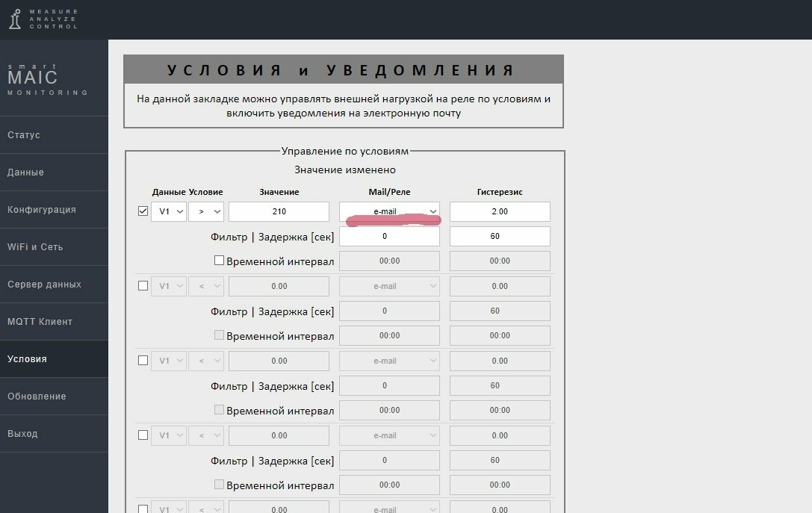Click the 'Гистерезис' column header

500,192
